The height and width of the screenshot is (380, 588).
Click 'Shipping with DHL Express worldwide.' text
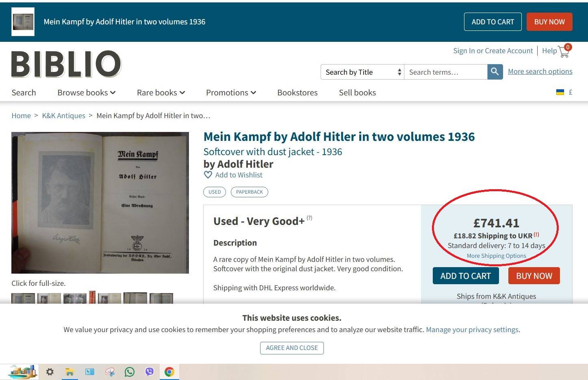(274, 288)
